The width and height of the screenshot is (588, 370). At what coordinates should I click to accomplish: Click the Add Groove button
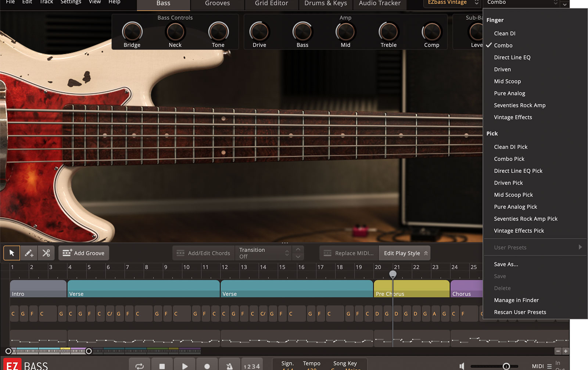[x=84, y=253]
